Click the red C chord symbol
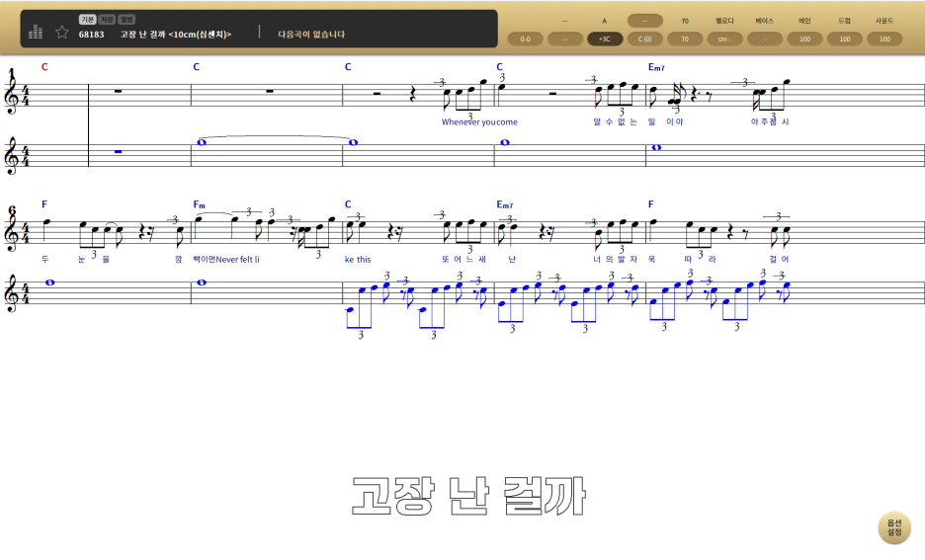This screenshot has width=925, height=560. click(44, 67)
